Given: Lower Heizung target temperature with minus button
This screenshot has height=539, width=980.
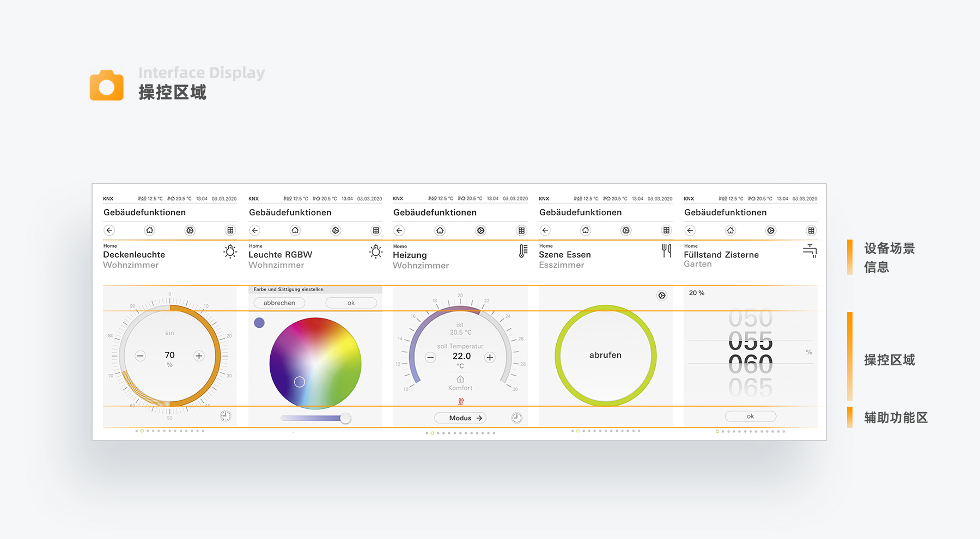Looking at the screenshot, I should point(430,357).
